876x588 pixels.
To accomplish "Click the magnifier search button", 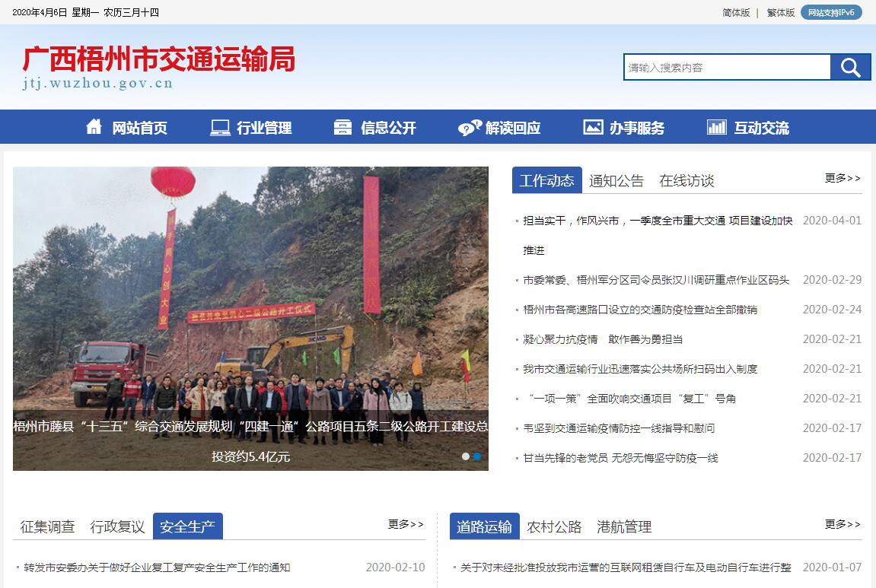I will tap(850, 68).
